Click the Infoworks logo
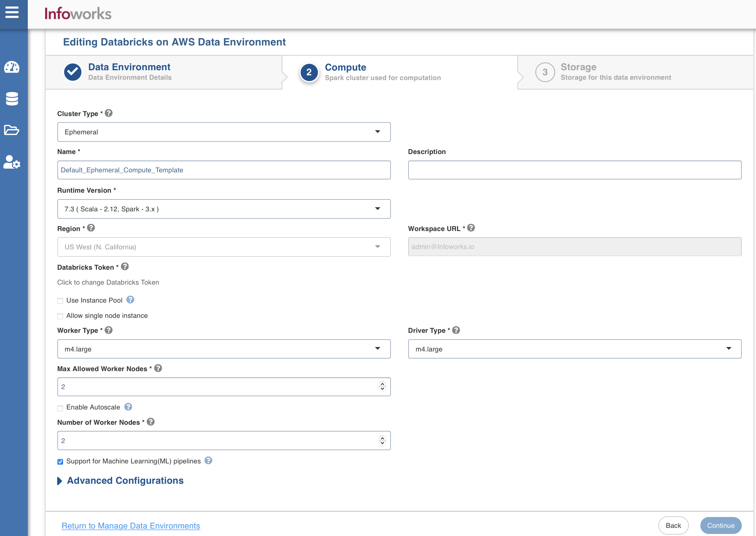 click(x=78, y=14)
